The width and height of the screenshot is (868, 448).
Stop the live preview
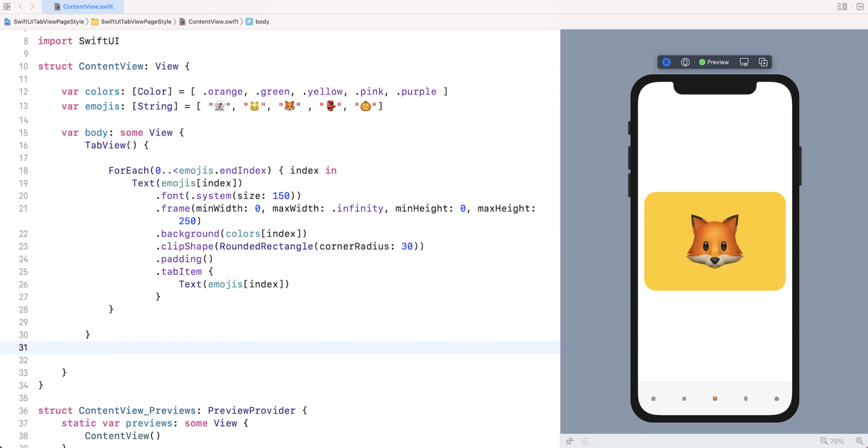click(x=667, y=62)
